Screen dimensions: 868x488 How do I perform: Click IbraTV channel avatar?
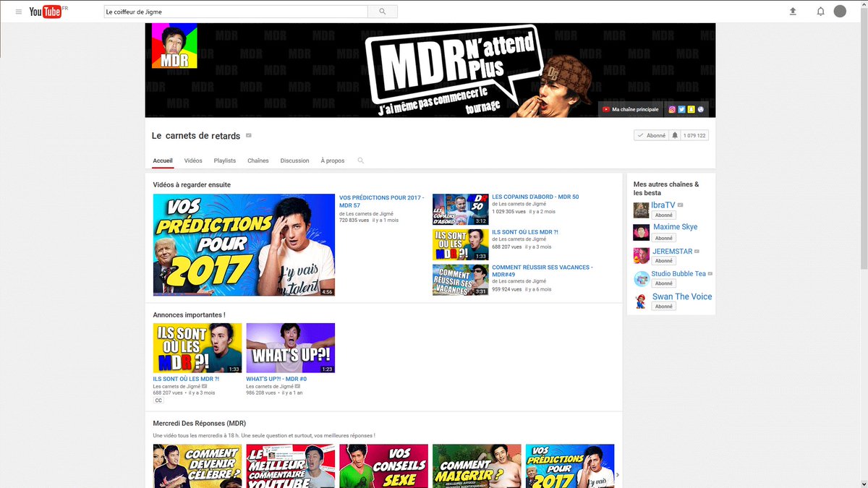tap(641, 210)
